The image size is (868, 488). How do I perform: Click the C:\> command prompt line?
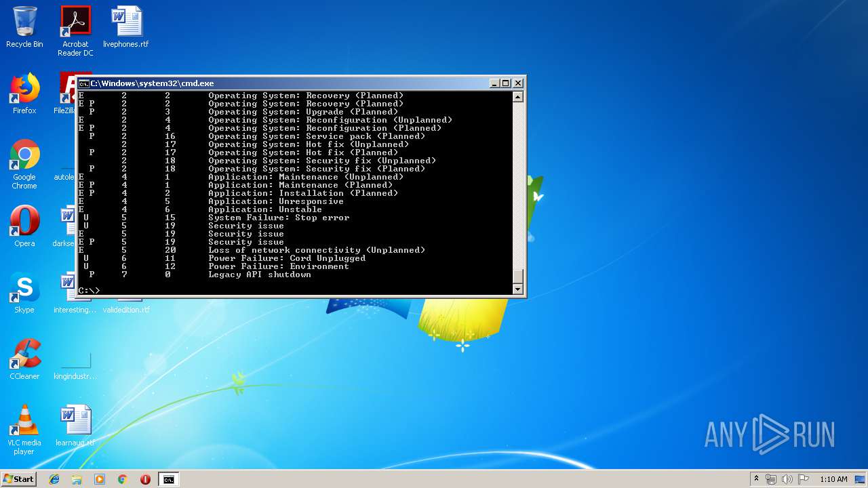click(x=89, y=291)
